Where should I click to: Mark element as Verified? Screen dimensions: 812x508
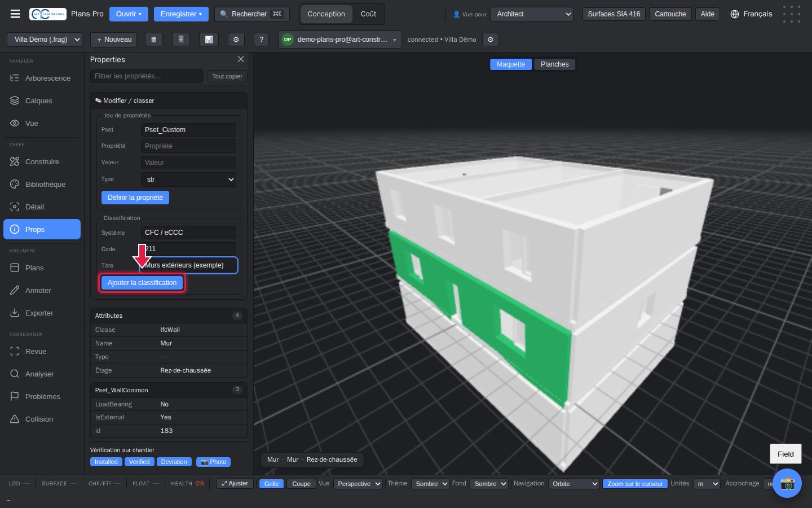click(139, 462)
